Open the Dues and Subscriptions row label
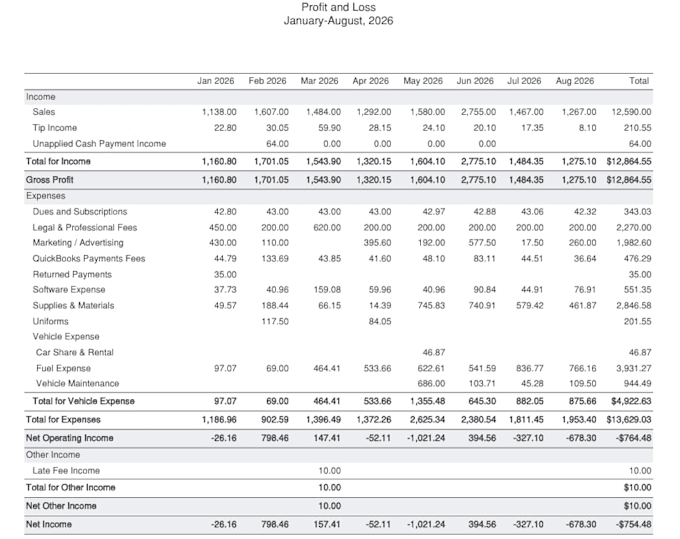 (80, 212)
